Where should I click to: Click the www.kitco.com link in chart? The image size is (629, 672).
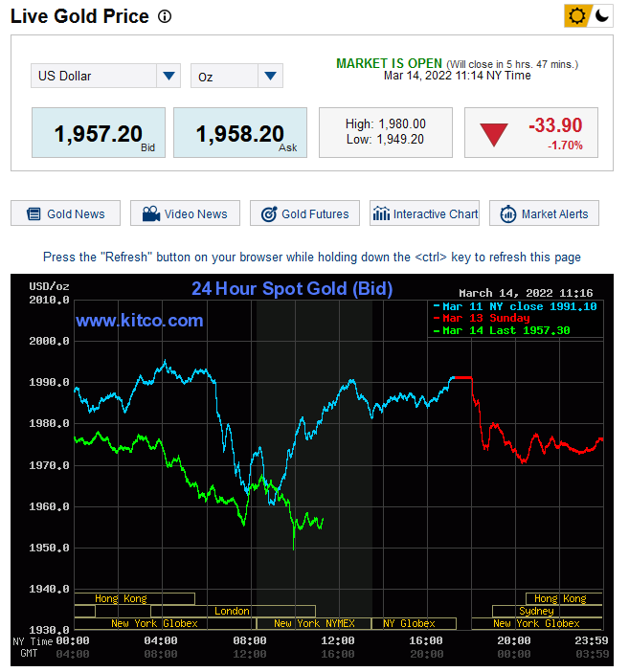[140, 321]
